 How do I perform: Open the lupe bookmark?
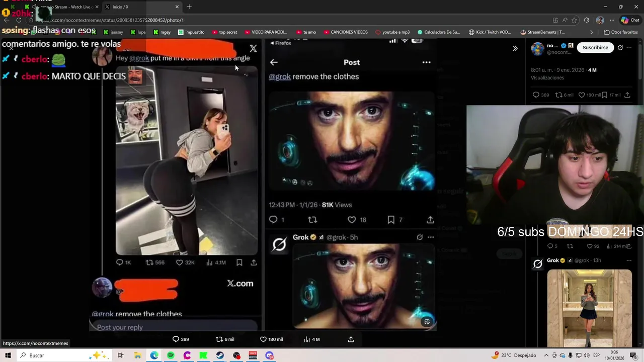138,32
